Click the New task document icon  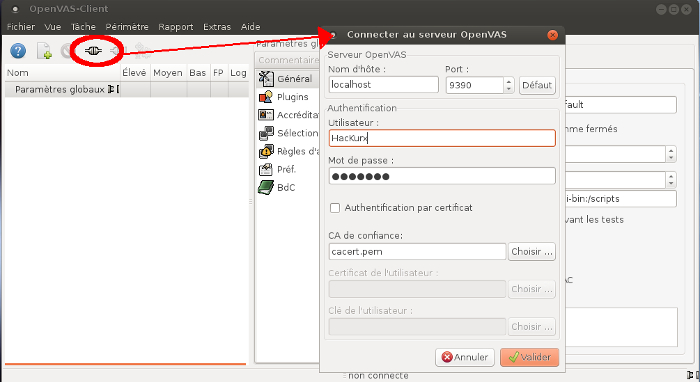[x=44, y=51]
